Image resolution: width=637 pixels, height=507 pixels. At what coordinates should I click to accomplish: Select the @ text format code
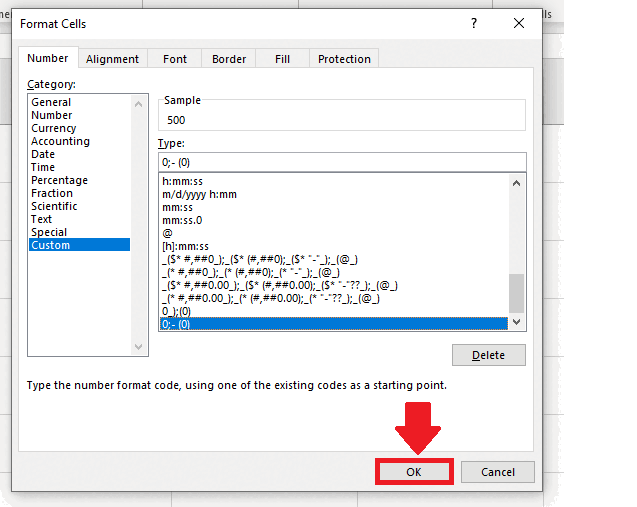(x=334, y=233)
